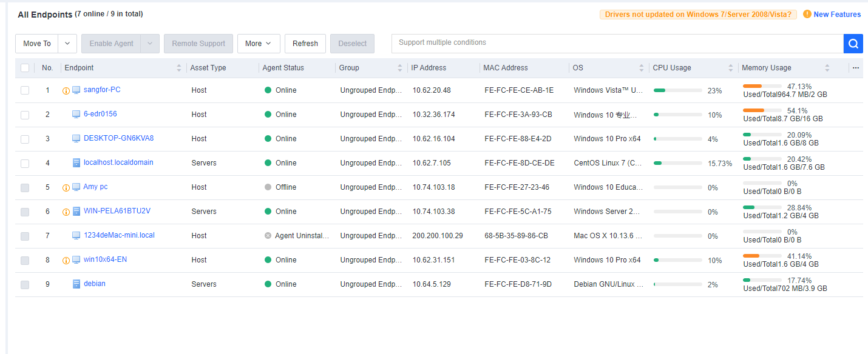Image resolution: width=868 pixels, height=354 pixels.
Task: Expand the More dropdown menu
Action: [x=258, y=44]
